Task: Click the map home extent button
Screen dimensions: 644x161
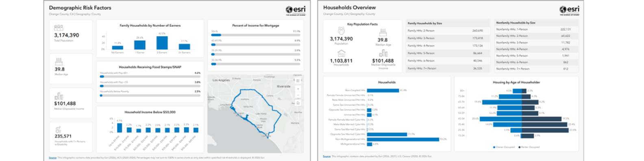Action: click(x=298, y=103)
